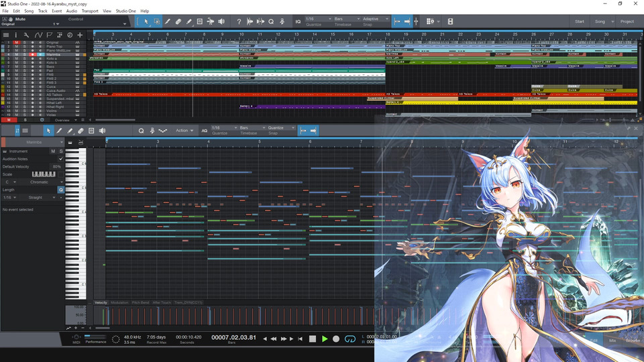This screenshot has width=644, height=362.
Task: Select the Range tool in main toolbar
Action: (x=157, y=21)
